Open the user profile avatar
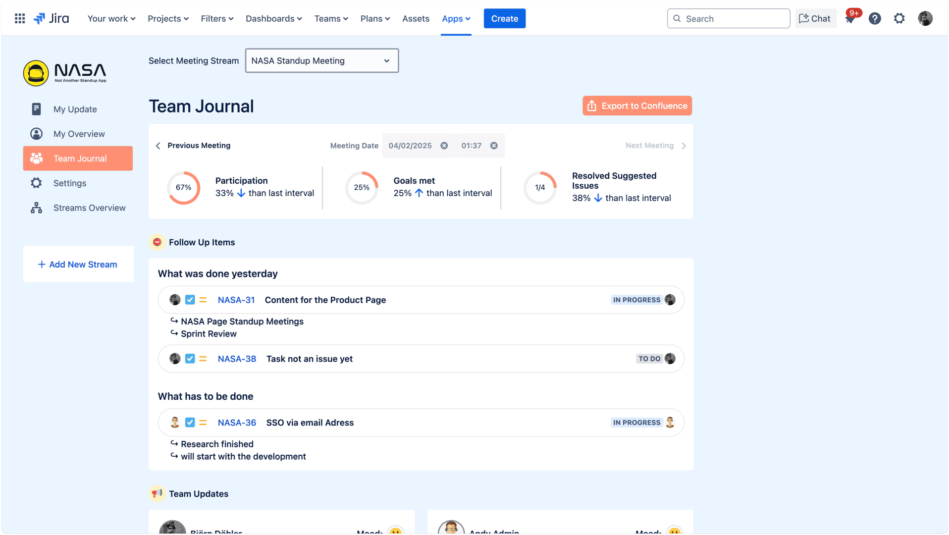This screenshot has width=949, height=535. click(x=925, y=19)
